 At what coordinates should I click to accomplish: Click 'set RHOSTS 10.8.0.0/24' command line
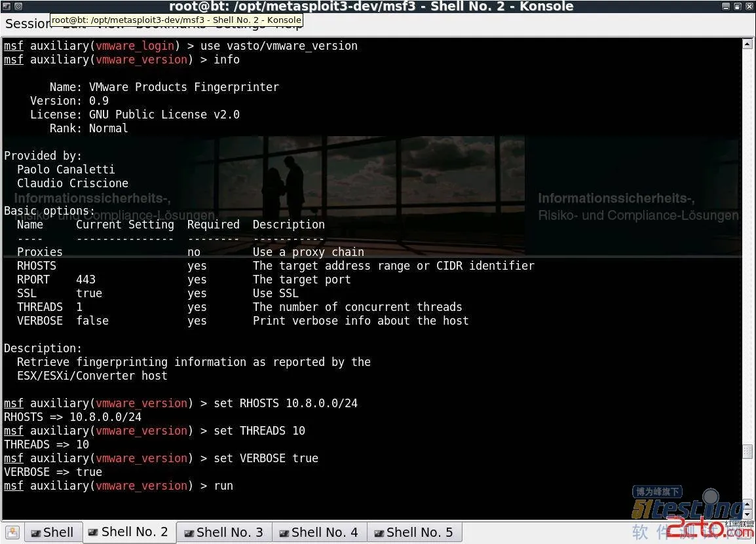tap(286, 403)
